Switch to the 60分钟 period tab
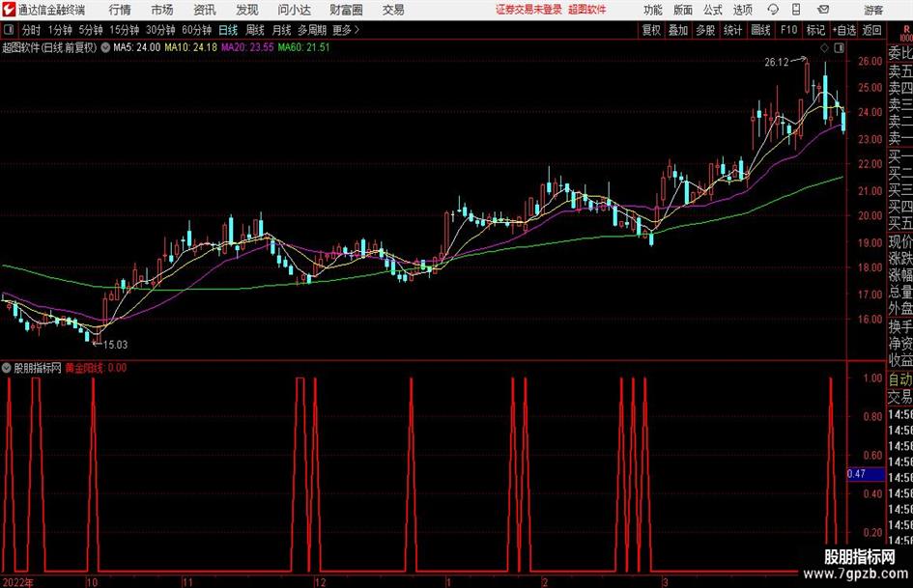This screenshot has height=588, width=913. point(196,30)
